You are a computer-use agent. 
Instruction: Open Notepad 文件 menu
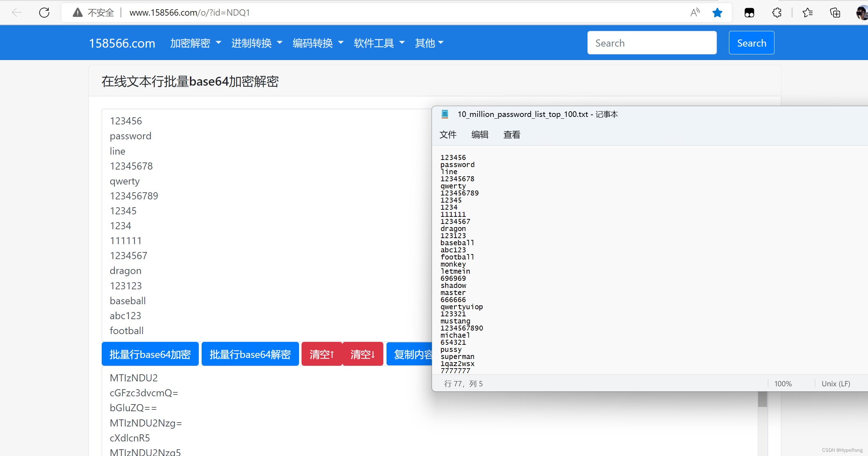[448, 135]
